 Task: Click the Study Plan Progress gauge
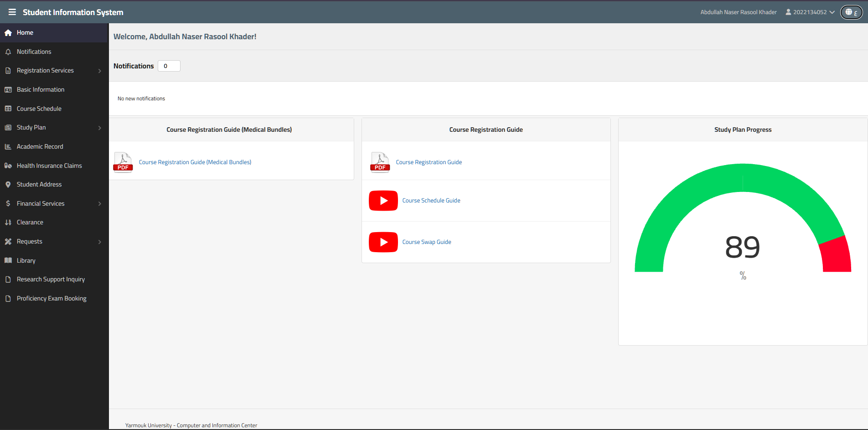(743, 218)
